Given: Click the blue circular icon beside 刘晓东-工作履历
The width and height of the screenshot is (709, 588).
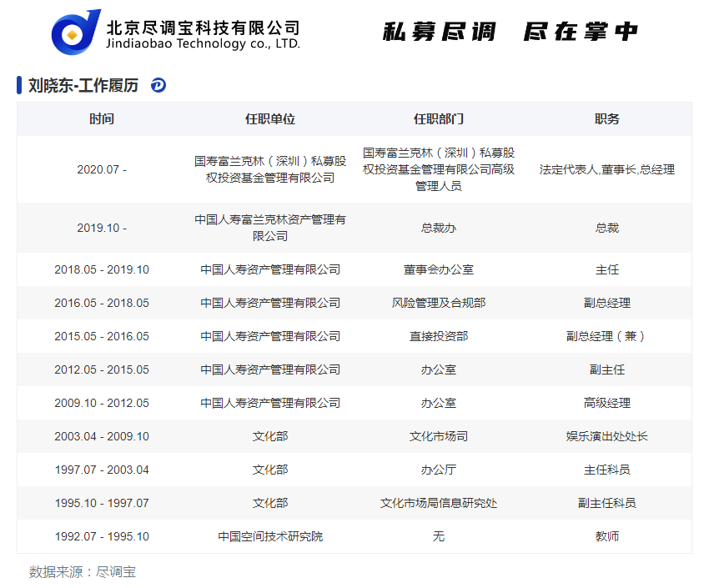Looking at the screenshot, I should [x=158, y=85].
